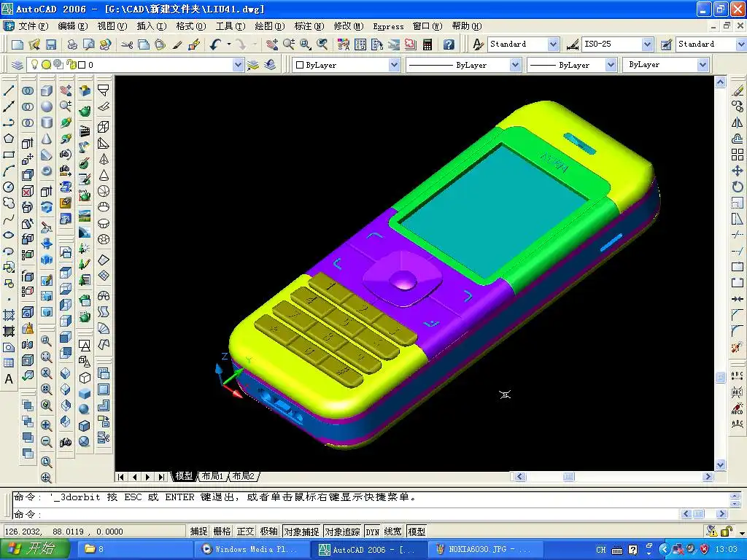Image resolution: width=747 pixels, height=560 pixels.
Task: Pick the Circle tool
Action: pos(9,187)
